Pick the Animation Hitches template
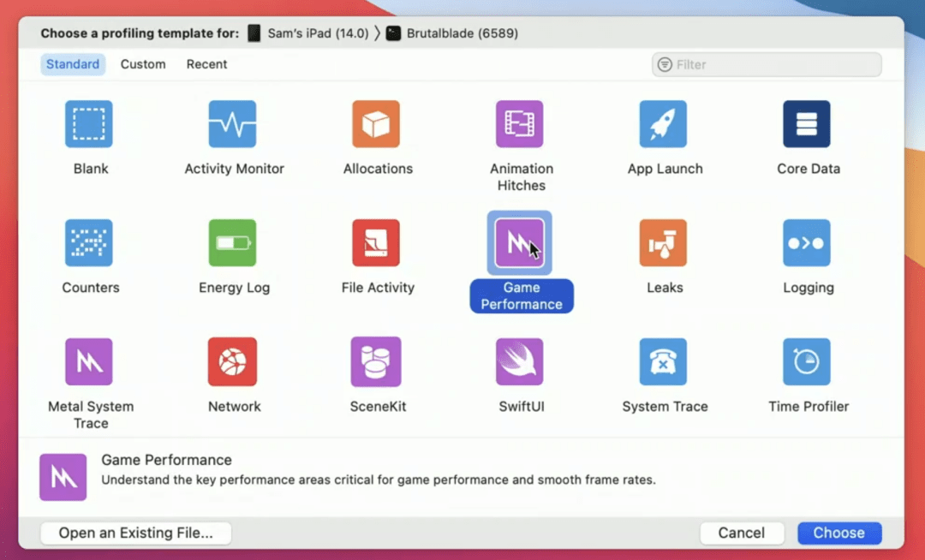Screen dimensions: 925x560 520,124
